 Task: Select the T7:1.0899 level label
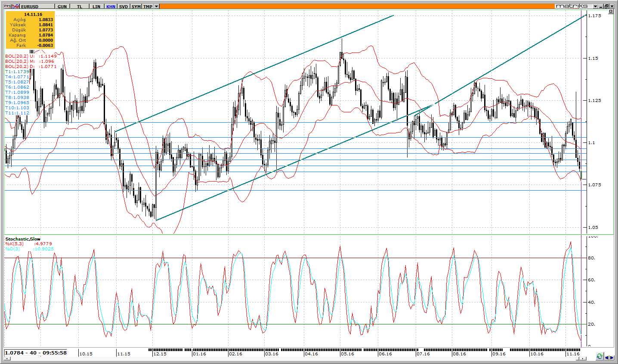coord(17,93)
